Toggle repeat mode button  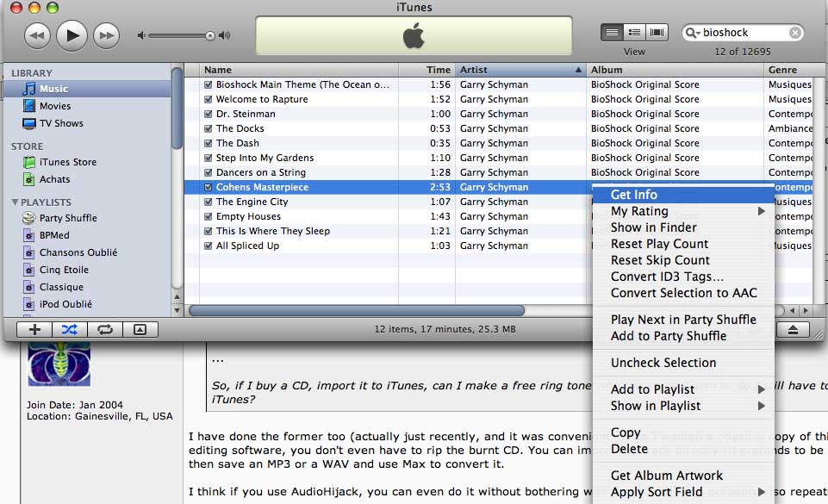[x=105, y=330]
